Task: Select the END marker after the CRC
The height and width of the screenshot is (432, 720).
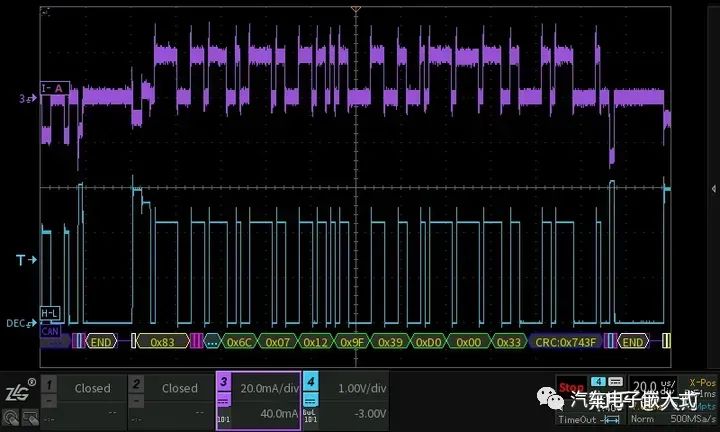Action: pos(633,342)
